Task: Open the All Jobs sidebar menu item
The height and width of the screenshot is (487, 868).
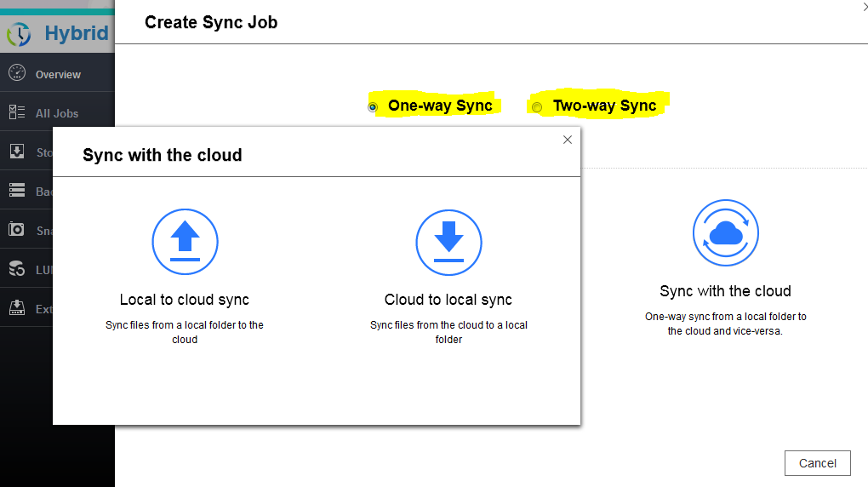Action: pos(57,113)
